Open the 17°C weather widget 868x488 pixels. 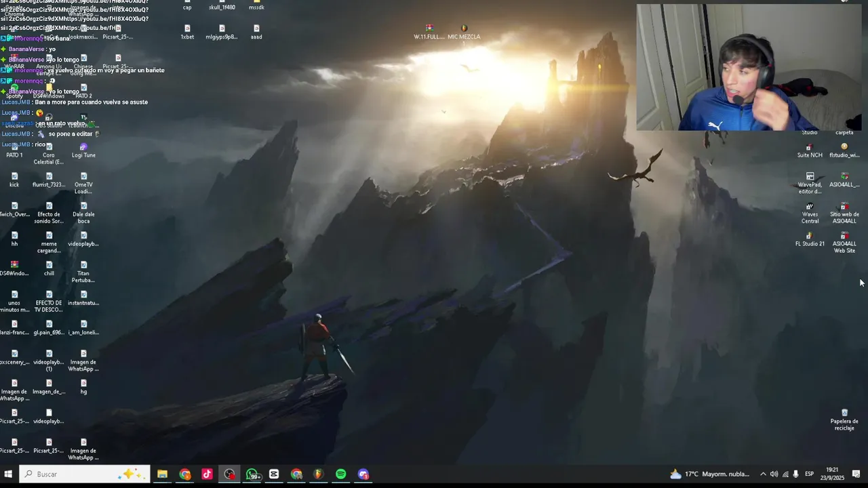click(x=709, y=474)
